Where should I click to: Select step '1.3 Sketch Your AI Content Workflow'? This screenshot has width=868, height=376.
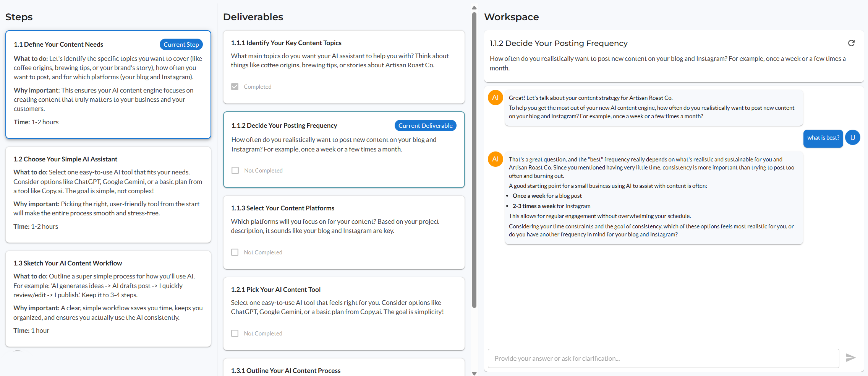pos(108,298)
